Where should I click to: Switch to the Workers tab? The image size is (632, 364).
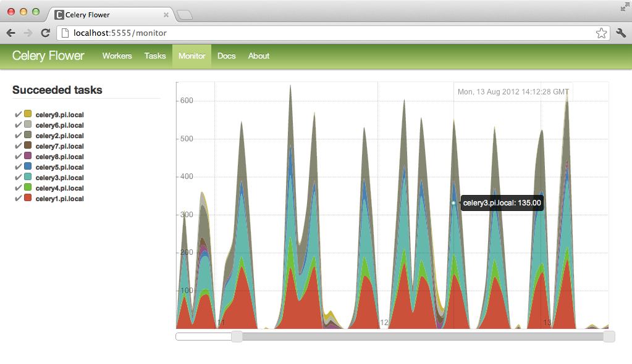[117, 56]
